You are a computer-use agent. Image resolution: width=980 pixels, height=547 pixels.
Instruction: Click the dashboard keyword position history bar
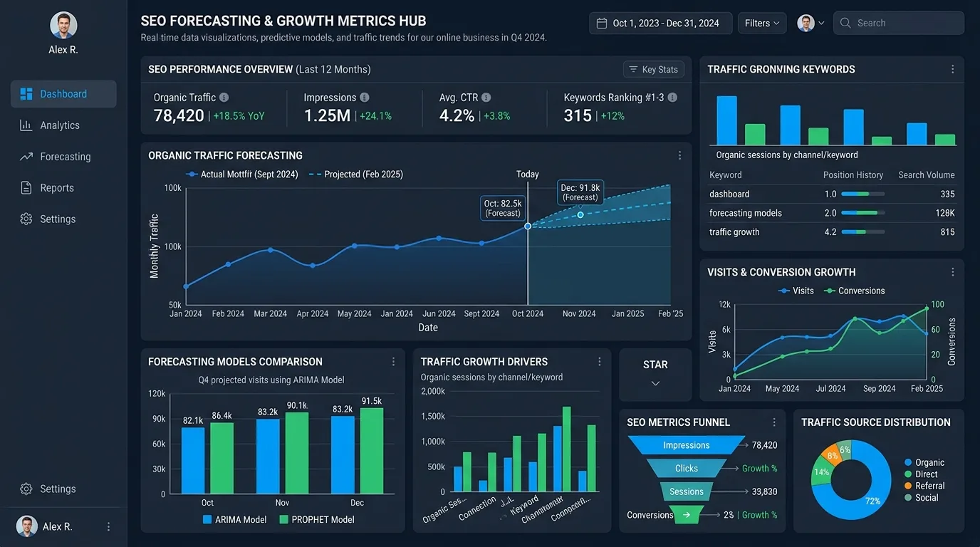coord(863,194)
